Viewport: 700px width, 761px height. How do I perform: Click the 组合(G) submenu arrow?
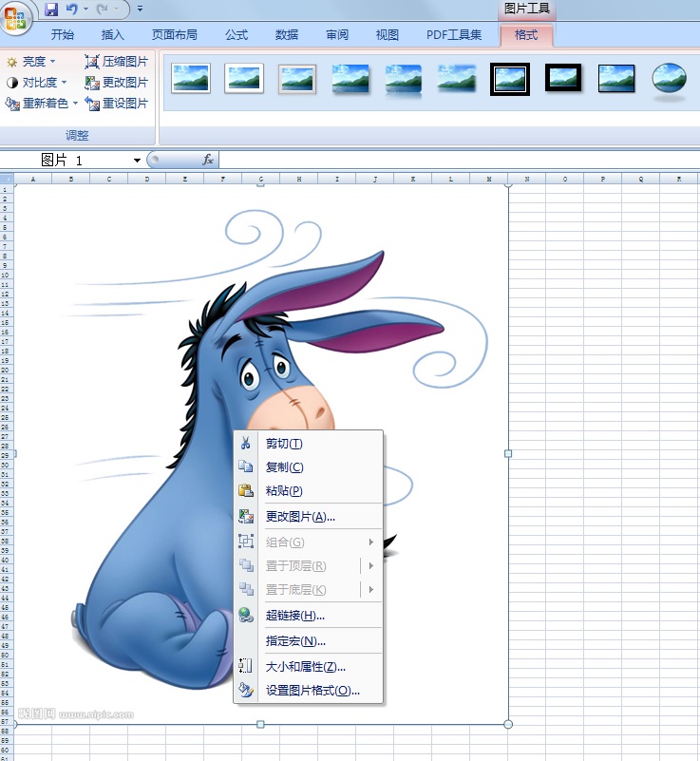(x=371, y=542)
